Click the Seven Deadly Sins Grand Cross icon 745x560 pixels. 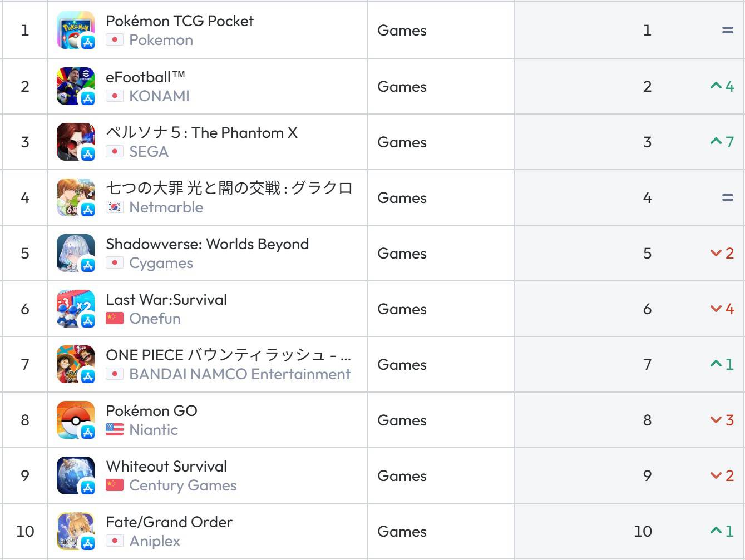76,197
